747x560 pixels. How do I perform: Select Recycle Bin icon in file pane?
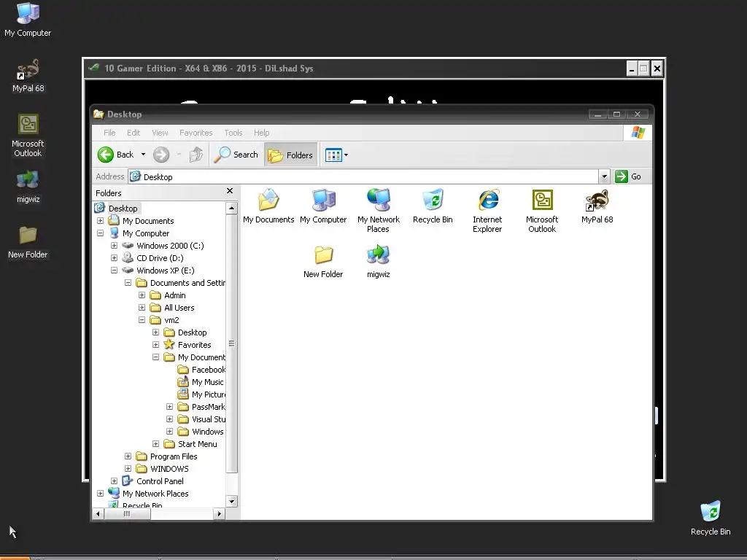[x=433, y=206]
